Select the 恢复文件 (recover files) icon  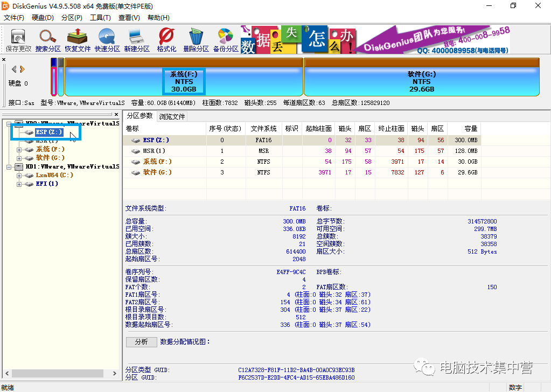point(77,39)
